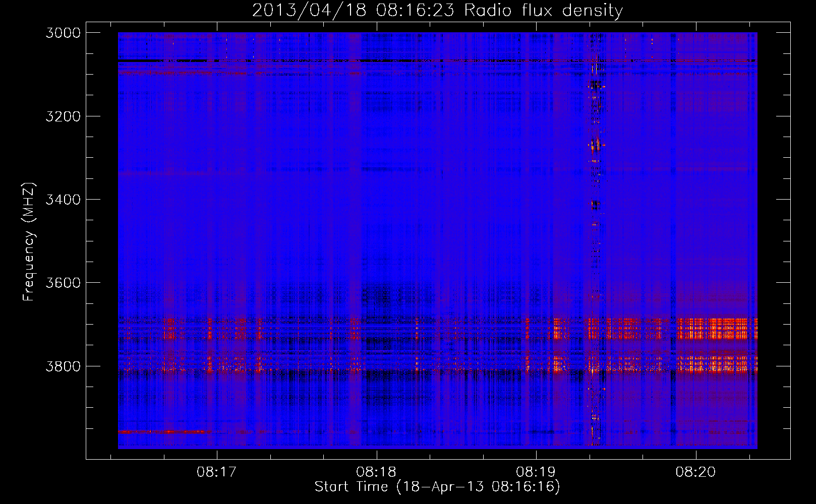816x504 pixels.
Task: Click the 3000 frequency tick label
Action: point(63,33)
